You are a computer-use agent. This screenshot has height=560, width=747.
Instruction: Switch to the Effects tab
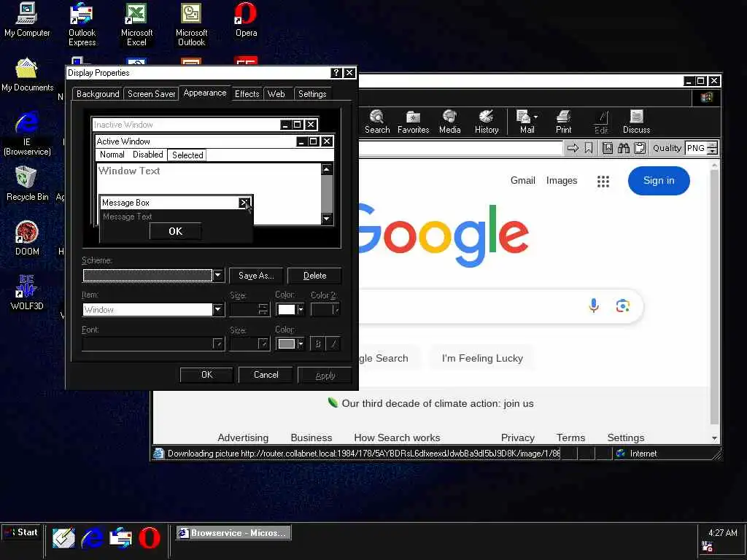tap(247, 94)
